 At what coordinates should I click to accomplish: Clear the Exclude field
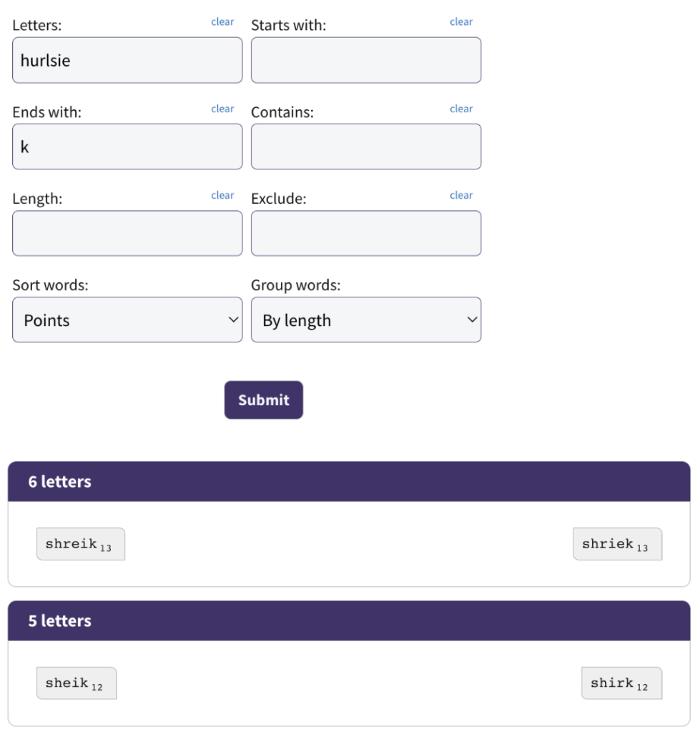pyautogui.click(x=461, y=195)
